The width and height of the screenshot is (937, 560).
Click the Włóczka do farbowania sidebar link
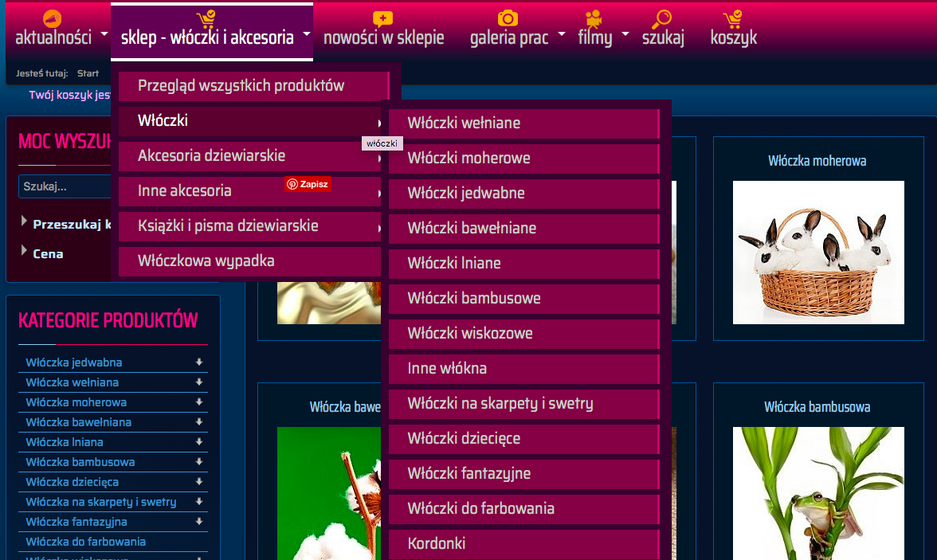[x=85, y=542]
